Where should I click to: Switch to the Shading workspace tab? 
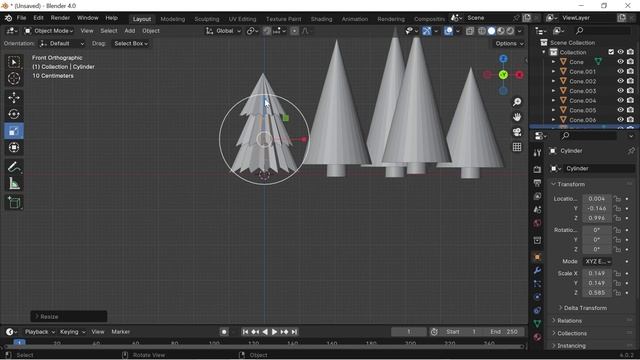321,19
